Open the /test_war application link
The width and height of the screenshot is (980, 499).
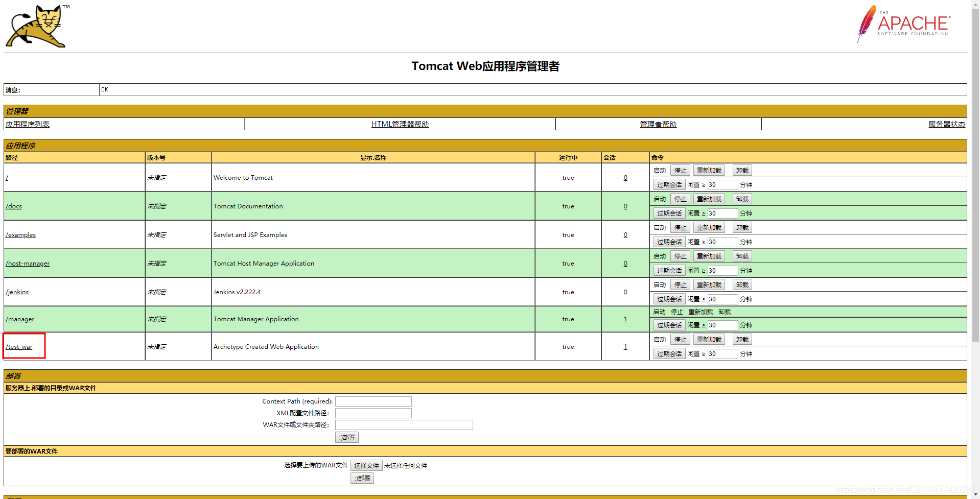pyautogui.click(x=19, y=347)
